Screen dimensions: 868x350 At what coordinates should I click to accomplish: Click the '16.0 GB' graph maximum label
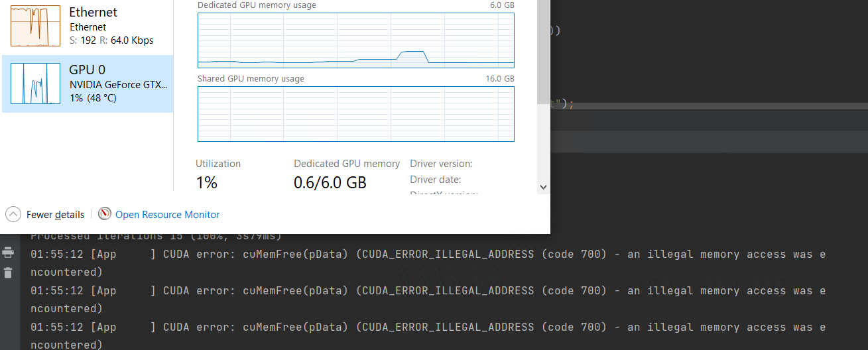pyautogui.click(x=499, y=78)
